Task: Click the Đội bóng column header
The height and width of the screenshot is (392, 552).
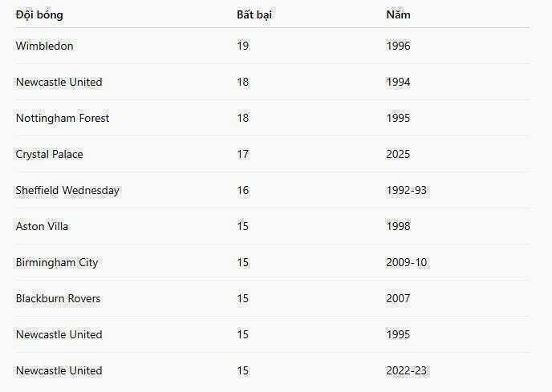Action: click(39, 14)
